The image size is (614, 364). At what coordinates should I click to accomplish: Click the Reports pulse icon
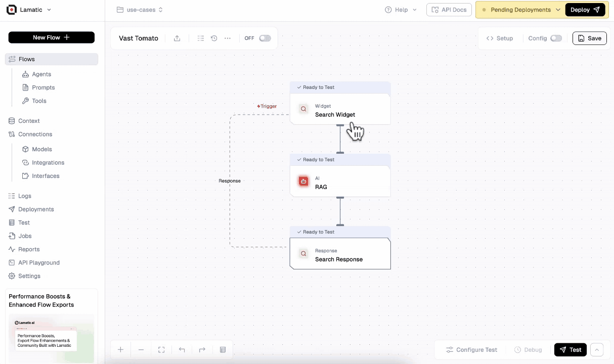[12, 249]
